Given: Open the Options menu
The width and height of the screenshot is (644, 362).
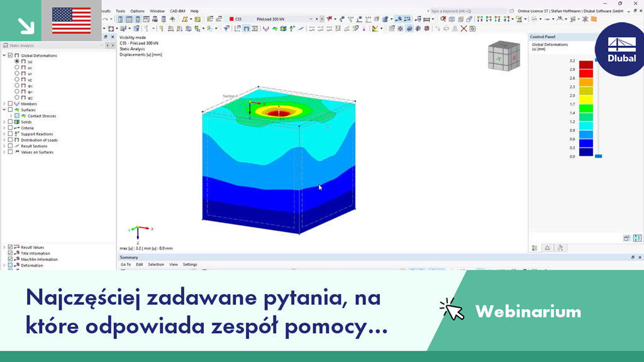Looking at the screenshot, I should [138, 11].
